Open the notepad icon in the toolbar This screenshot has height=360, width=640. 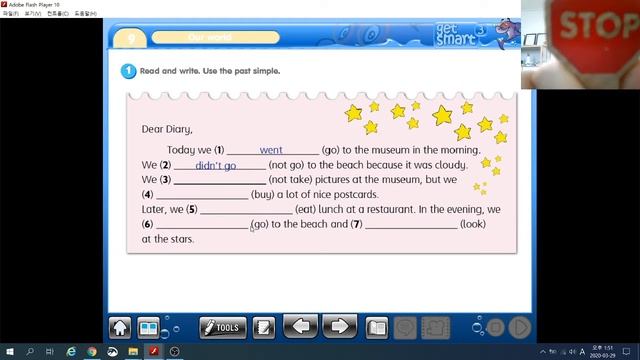tap(264, 327)
